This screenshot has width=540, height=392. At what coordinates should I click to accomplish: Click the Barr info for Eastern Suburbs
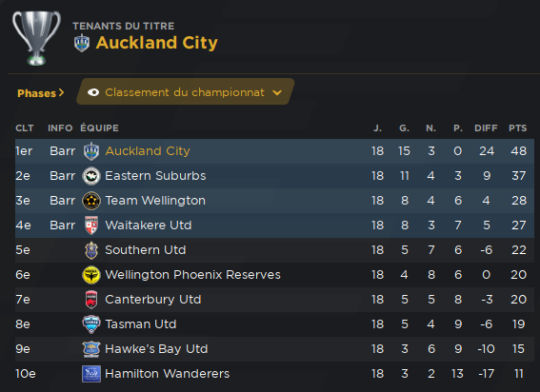click(x=62, y=176)
